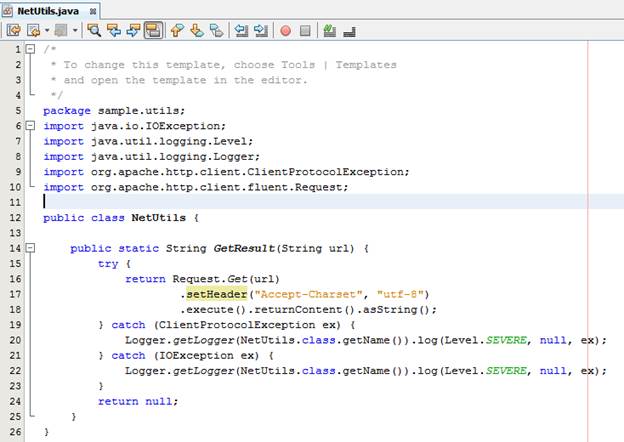The width and height of the screenshot is (624, 442).
Task: Click returnContent() call on line 18
Action: [x=302, y=310]
